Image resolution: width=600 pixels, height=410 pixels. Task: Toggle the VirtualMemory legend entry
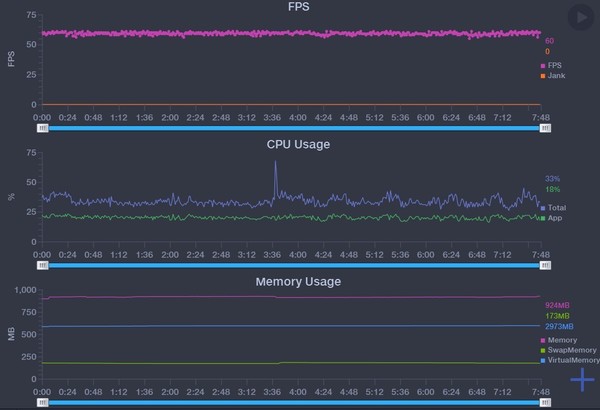(x=570, y=360)
